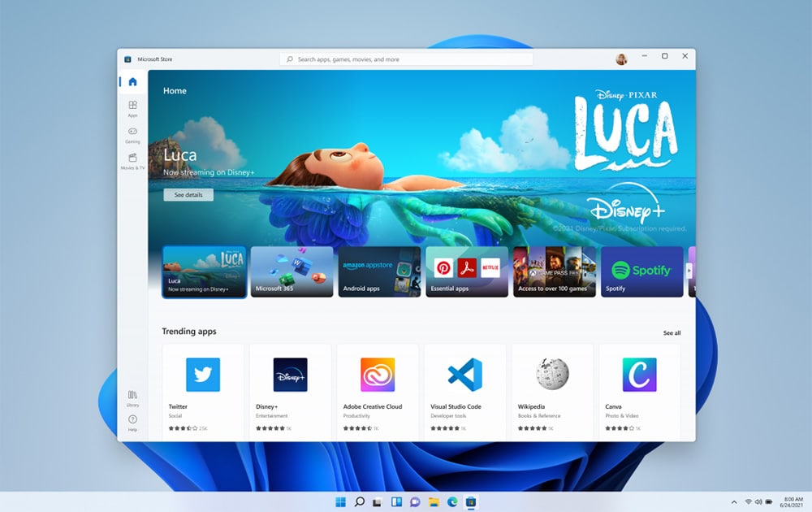Click See details on the Luca banner

pyautogui.click(x=188, y=194)
